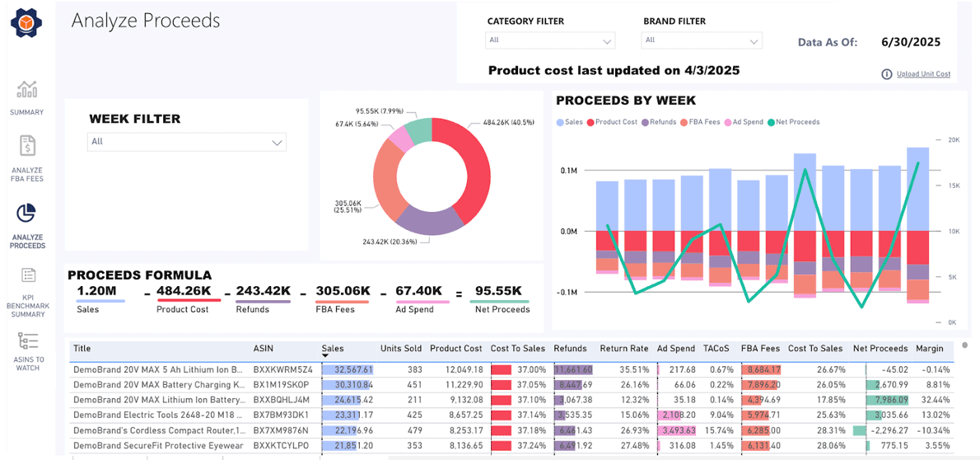Sort table by Units Sold column header
The image size is (980, 460).
[x=401, y=349]
